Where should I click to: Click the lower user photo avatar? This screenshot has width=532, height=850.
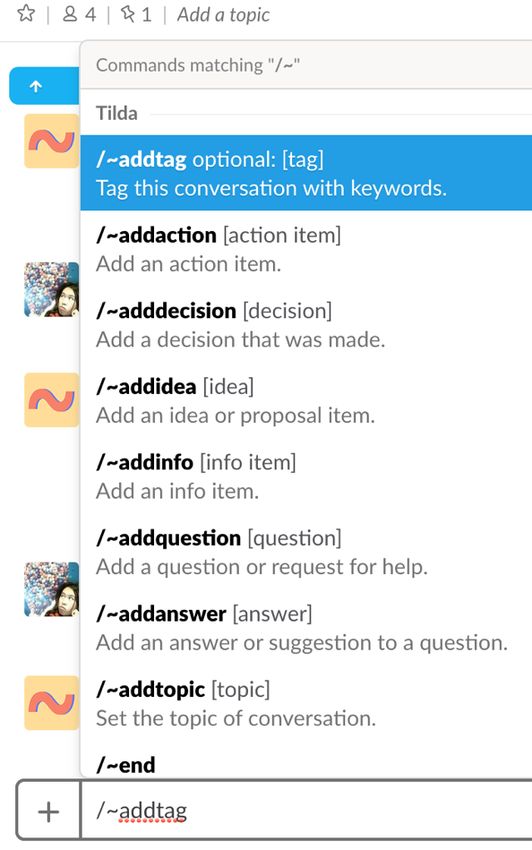pos(52,589)
